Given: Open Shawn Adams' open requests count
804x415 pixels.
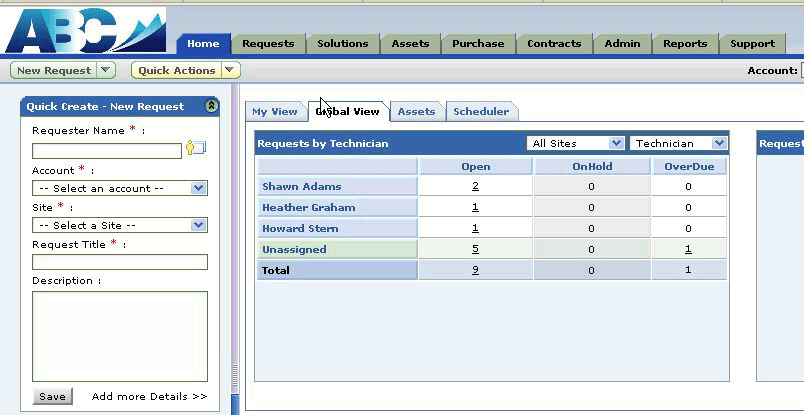Looking at the screenshot, I should pos(475,186).
